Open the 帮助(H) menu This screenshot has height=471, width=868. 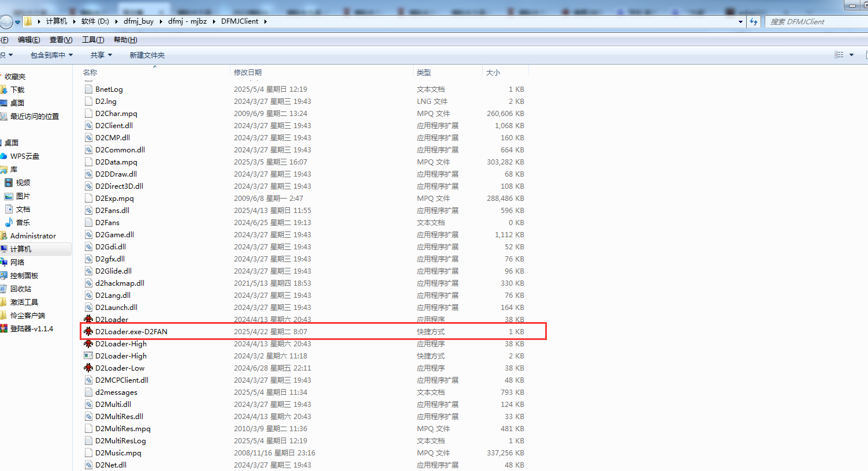point(125,40)
